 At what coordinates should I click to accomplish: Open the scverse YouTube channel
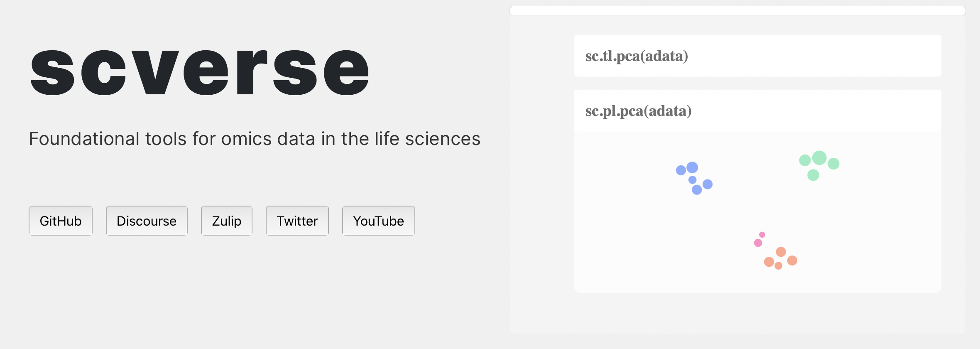(x=378, y=221)
